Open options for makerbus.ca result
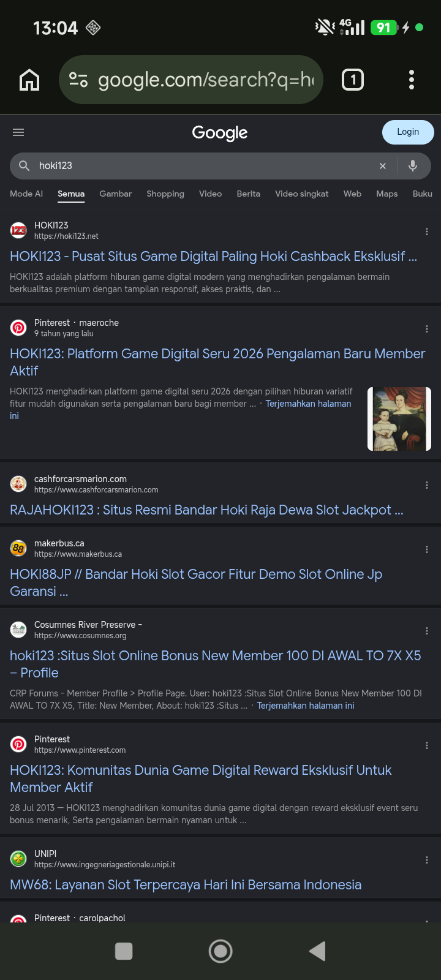The width and height of the screenshot is (441, 980). pos(427,549)
